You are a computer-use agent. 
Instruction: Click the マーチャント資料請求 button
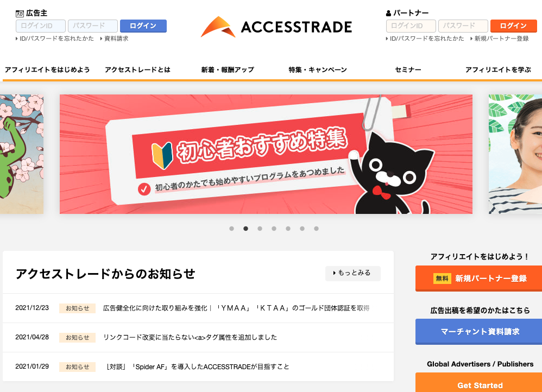(x=480, y=332)
